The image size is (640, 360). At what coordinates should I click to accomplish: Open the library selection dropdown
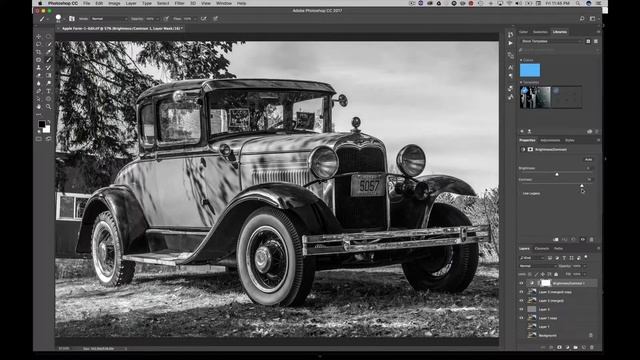(551, 41)
